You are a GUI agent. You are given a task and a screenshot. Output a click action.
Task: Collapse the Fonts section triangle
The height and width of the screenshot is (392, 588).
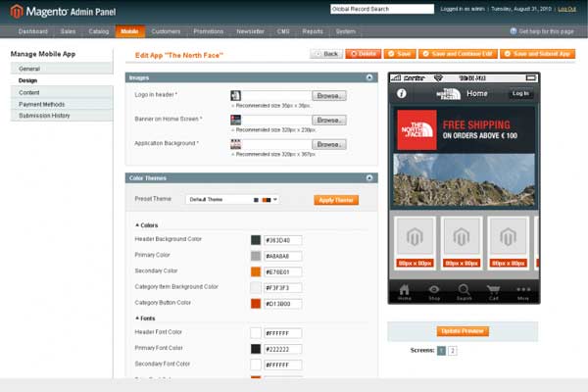point(137,318)
